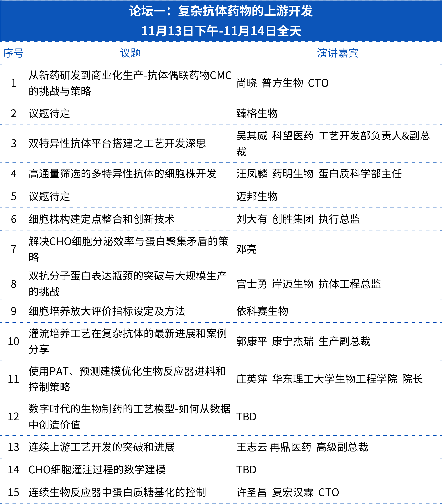Select the date line 11月13日下午-11月14日全天
This screenshot has width=442, height=504.
[x=221, y=31]
